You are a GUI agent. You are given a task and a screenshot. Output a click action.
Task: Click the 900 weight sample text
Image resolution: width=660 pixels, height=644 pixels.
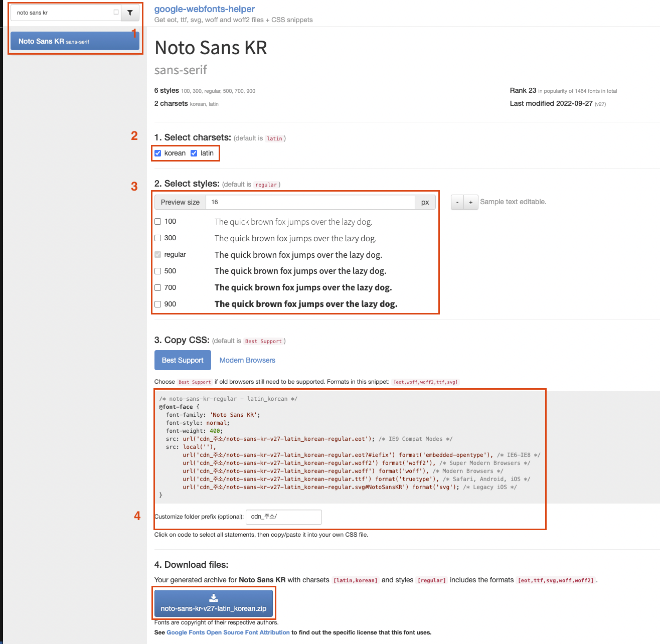point(306,304)
